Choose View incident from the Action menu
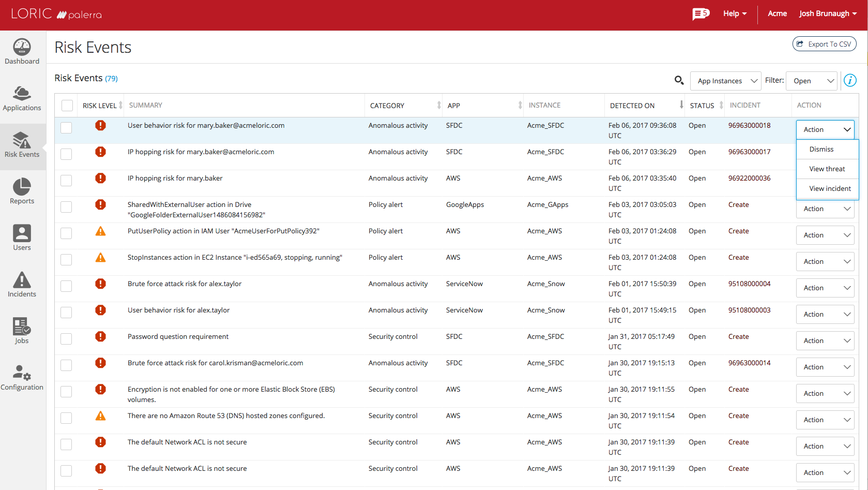868x490 pixels. pyautogui.click(x=827, y=188)
